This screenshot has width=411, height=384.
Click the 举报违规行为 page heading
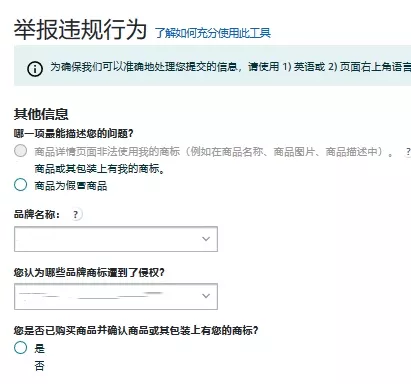pos(80,29)
